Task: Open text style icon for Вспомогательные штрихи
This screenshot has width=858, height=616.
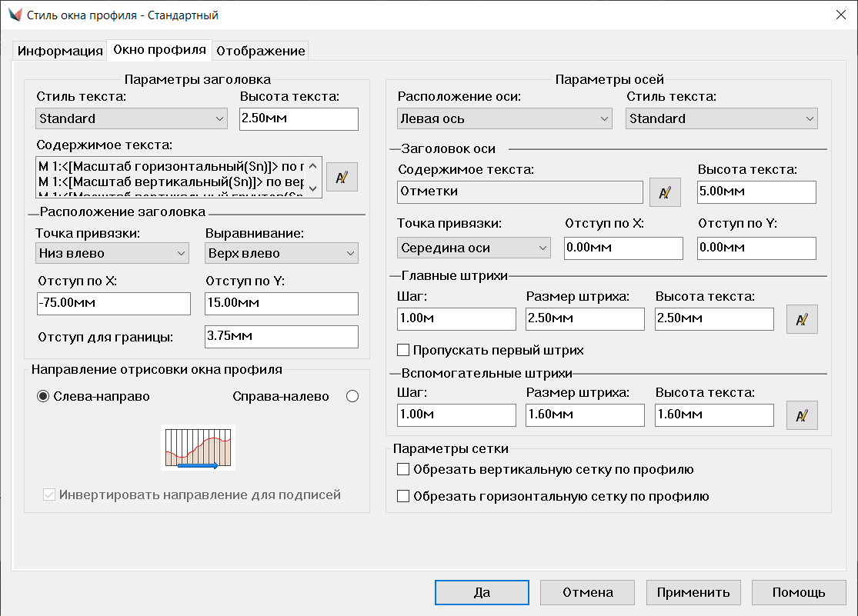Action: point(801,415)
